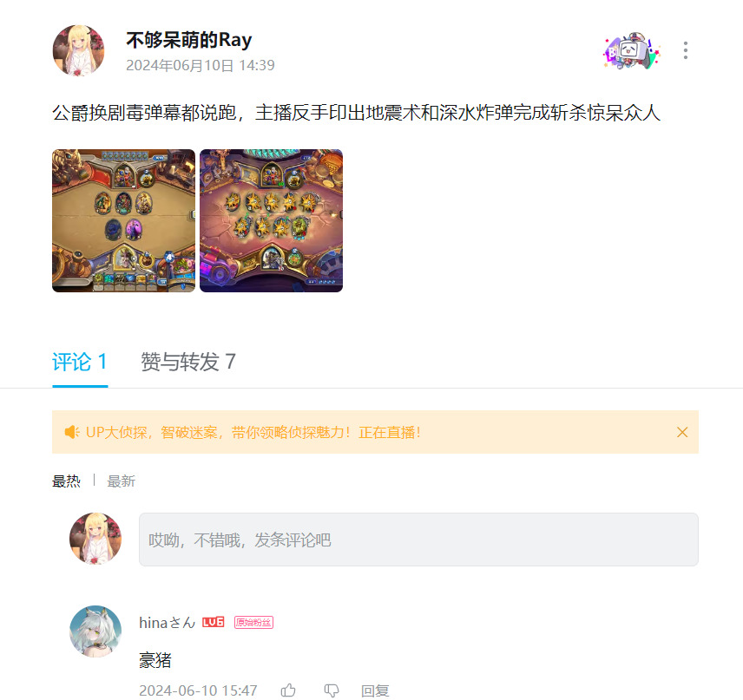
Task: Sort comments by 最新
Action: point(122,481)
